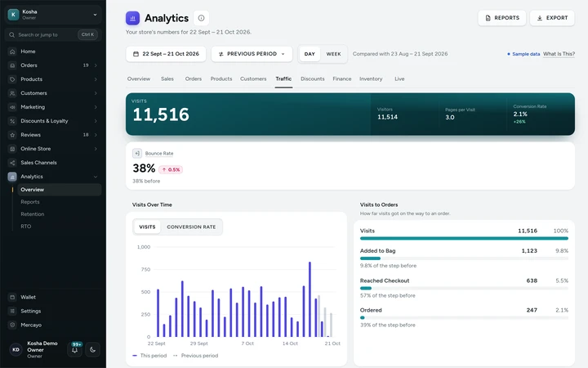Viewport: 588px width, 368px height.
Task: Toggle dark mode moon icon
Action: click(92, 350)
